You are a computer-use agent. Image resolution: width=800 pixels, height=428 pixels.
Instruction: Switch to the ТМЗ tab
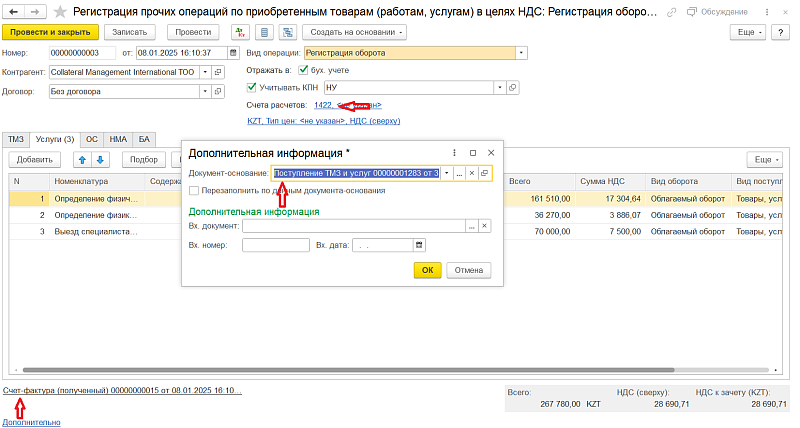pos(16,139)
